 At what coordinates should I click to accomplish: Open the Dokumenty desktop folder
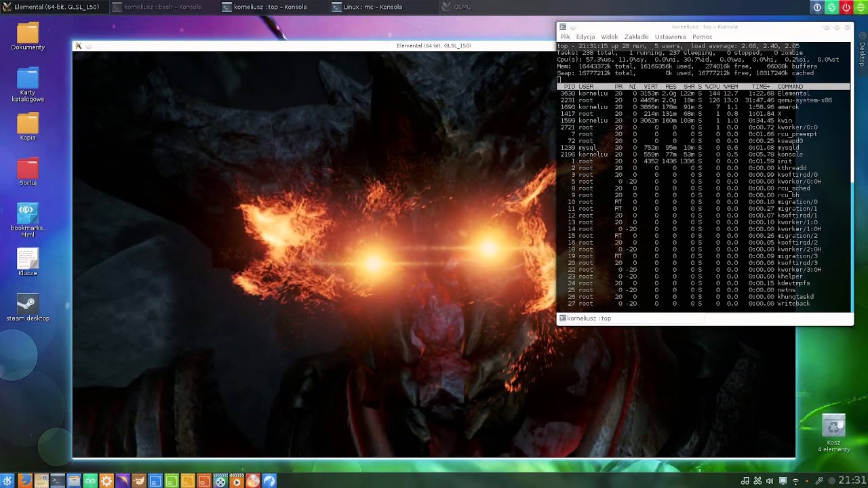pyautogui.click(x=28, y=37)
